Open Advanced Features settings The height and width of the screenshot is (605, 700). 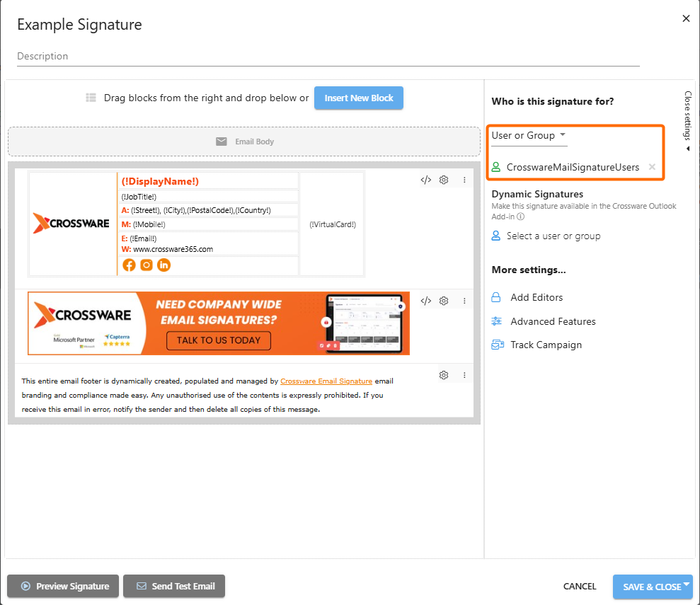pos(553,321)
